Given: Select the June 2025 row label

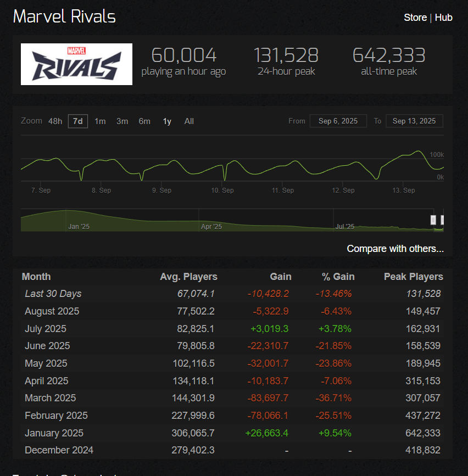Looking at the screenshot, I should [47, 346].
